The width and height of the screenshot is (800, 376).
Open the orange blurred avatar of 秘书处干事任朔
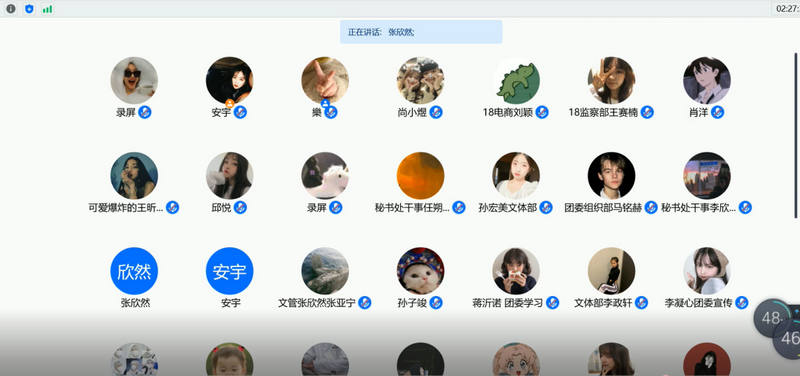tap(420, 176)
